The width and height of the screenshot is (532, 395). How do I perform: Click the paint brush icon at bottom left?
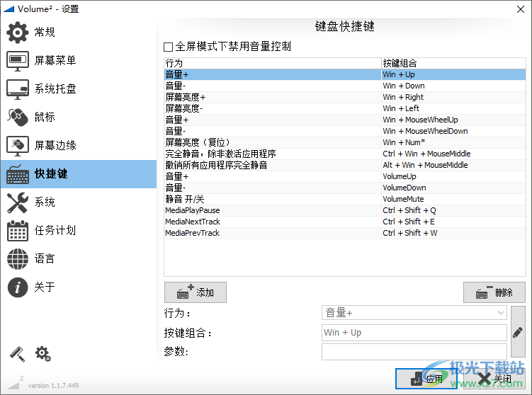click(16, 353)
